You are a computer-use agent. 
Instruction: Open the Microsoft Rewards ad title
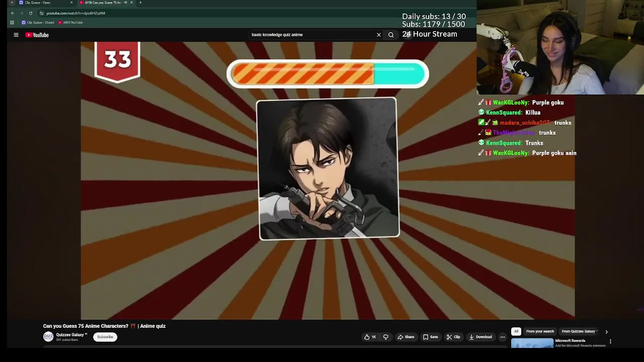[570, 341]
